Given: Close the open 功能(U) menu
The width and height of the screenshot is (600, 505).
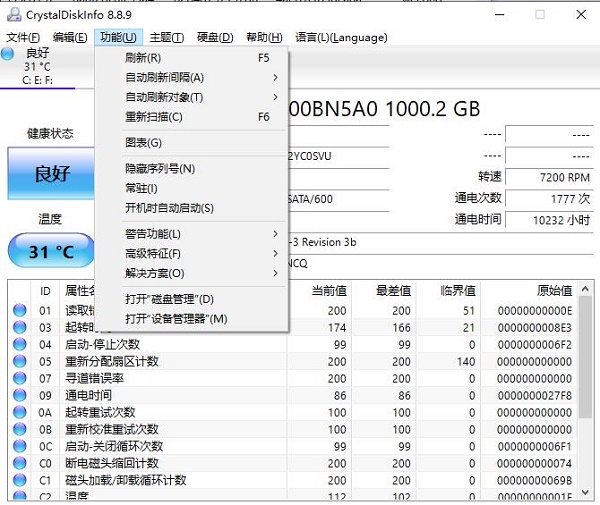Looking at the screenshot, I should (118, 37).
